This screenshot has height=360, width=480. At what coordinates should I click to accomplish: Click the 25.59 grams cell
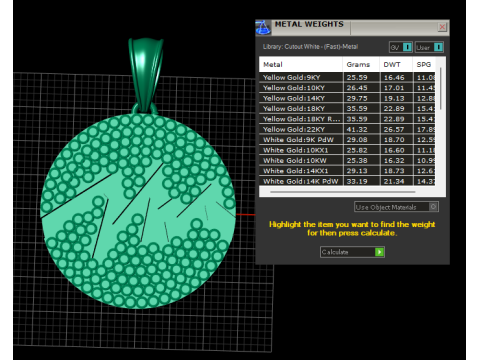pos(361,77)
